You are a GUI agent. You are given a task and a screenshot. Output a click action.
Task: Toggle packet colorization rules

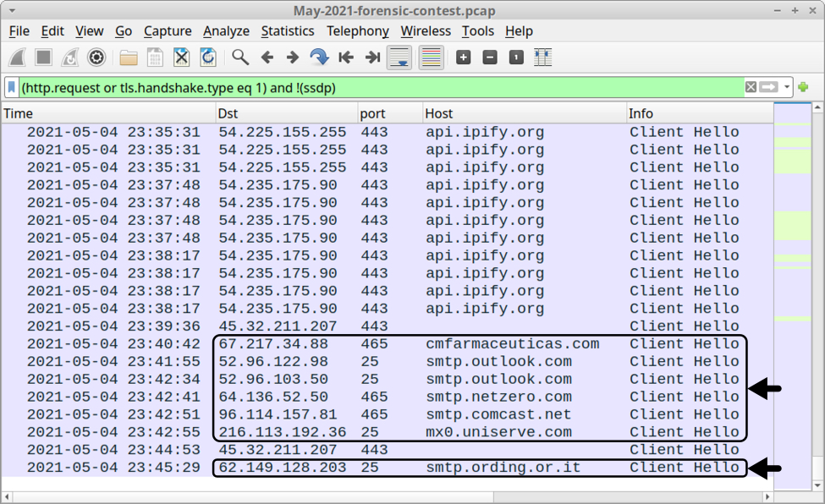click(x=431, y=58)
